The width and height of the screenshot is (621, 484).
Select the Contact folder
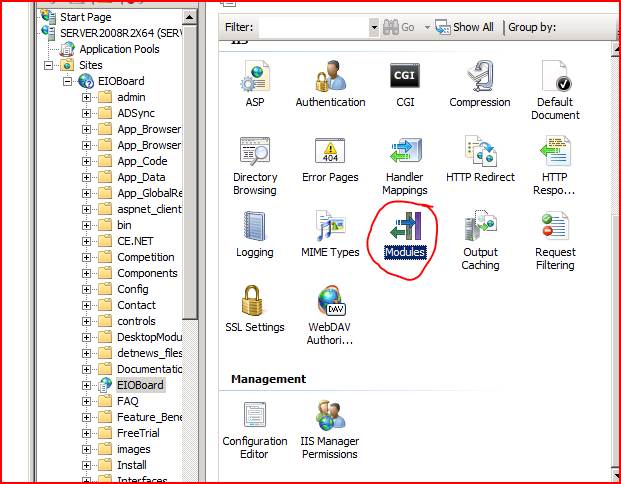[x=136, y=305]
